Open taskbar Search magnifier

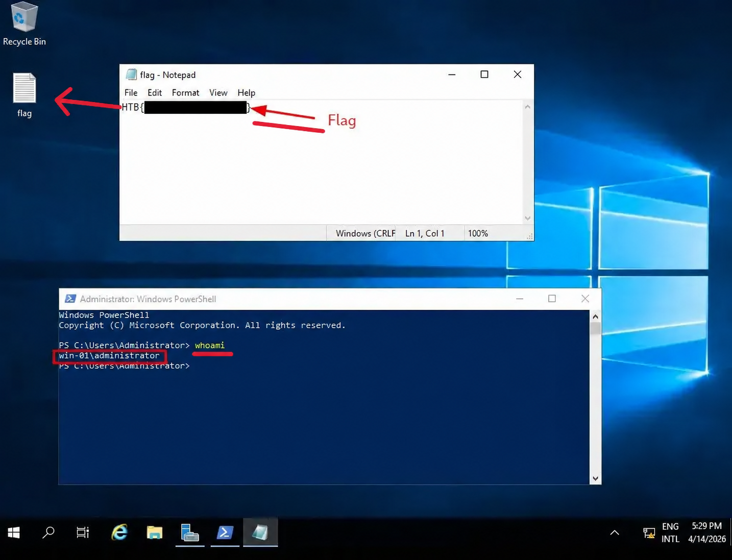coord(48,533)
